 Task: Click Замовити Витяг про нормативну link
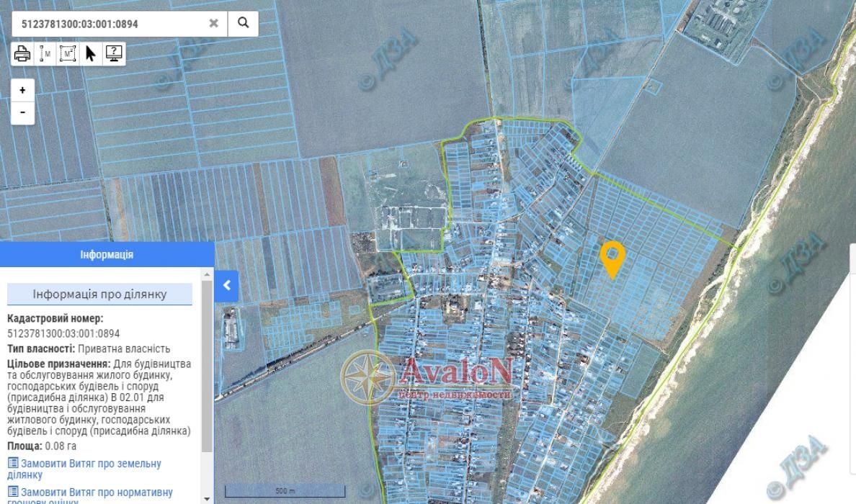coord(89,492)
